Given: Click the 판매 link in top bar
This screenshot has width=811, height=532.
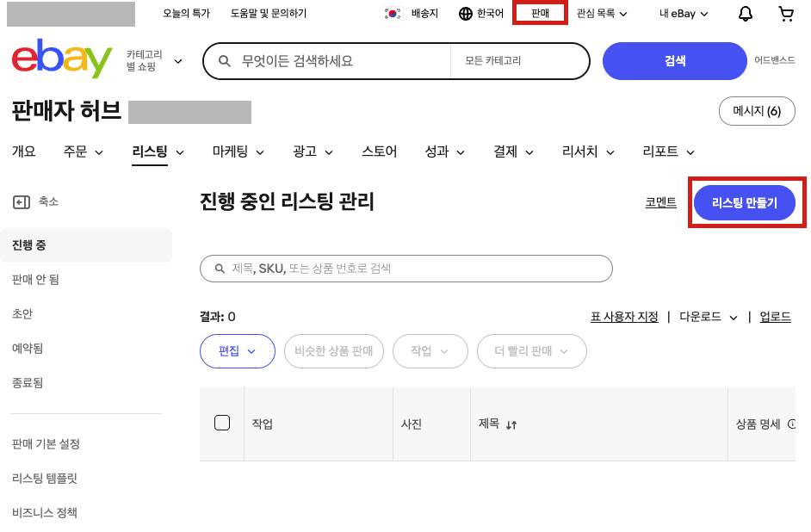Looking at the screenshot, I should (540, 14).
